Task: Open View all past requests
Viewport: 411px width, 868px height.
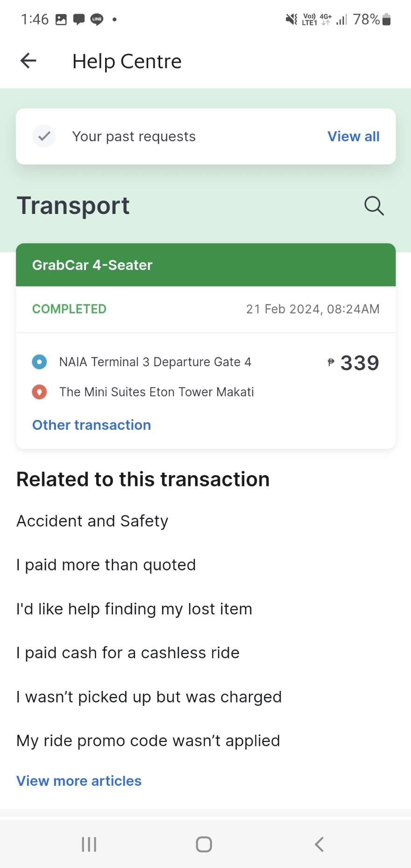Action: click(354, 136)
